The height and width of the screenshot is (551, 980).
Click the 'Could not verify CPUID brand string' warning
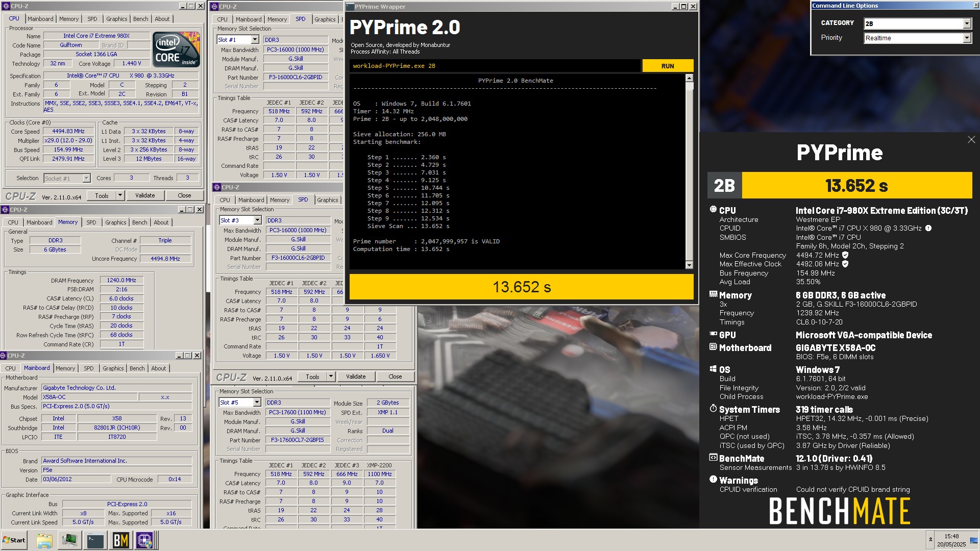853,489
